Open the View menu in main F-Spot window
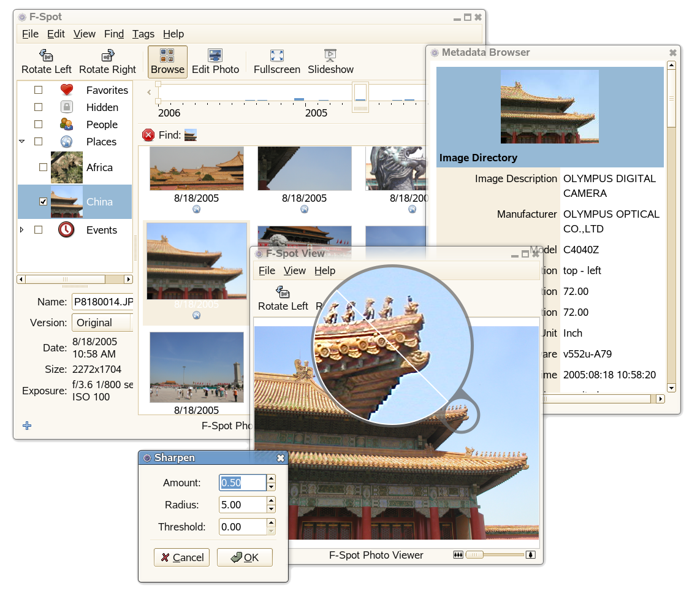Screen dimensions: 700x593 pos(85,34)
